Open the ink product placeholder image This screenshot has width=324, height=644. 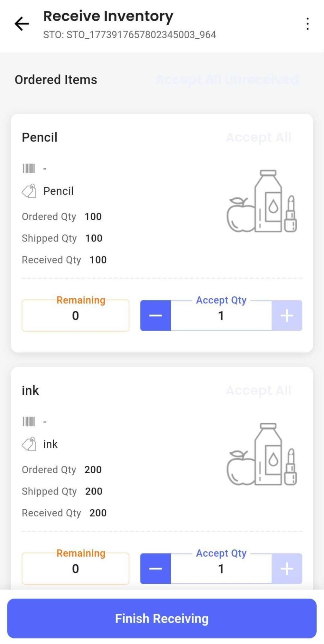(262, 454)
